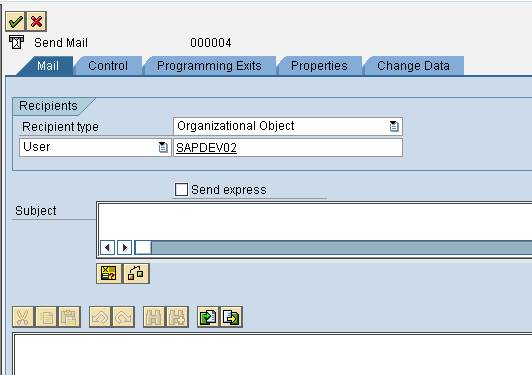Image resolution: width=532 pixels, height=375 pixels.
Task: Click the Copy icon in editor toolbar
Action: [46, 317]
